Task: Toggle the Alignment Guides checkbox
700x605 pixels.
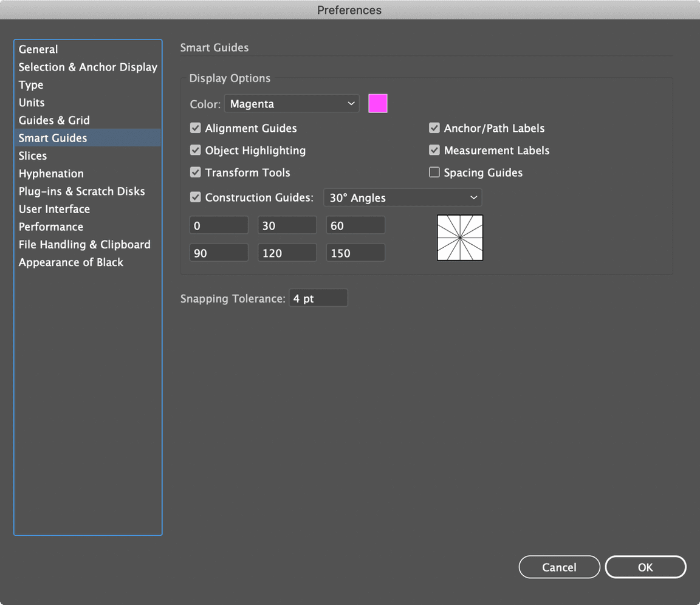Action: pos(196,128)
